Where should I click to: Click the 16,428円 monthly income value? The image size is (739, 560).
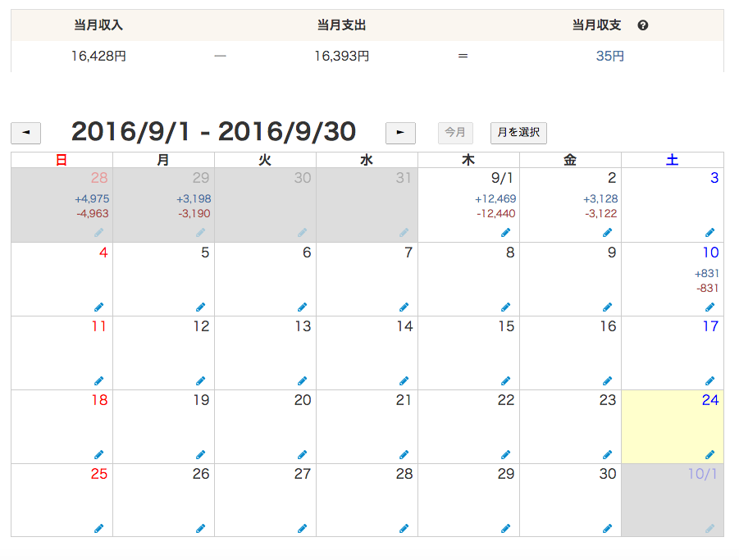pos(98,56)
